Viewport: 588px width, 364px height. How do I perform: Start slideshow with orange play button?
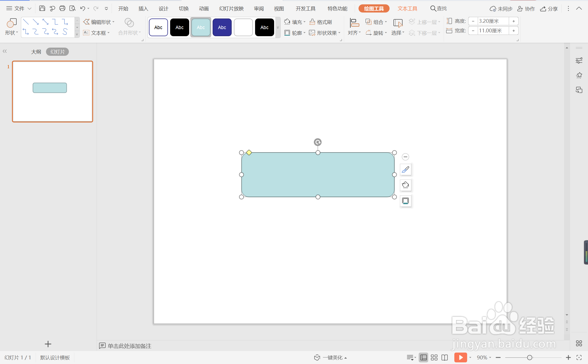[x=460, y=357]
